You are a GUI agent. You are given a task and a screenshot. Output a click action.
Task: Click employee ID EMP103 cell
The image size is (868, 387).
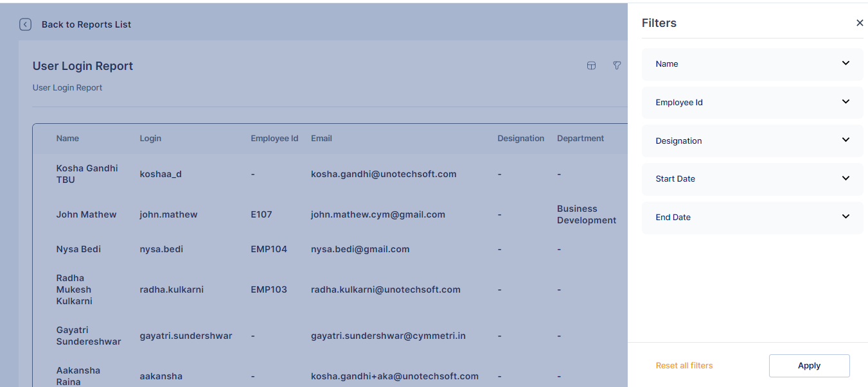269,289
